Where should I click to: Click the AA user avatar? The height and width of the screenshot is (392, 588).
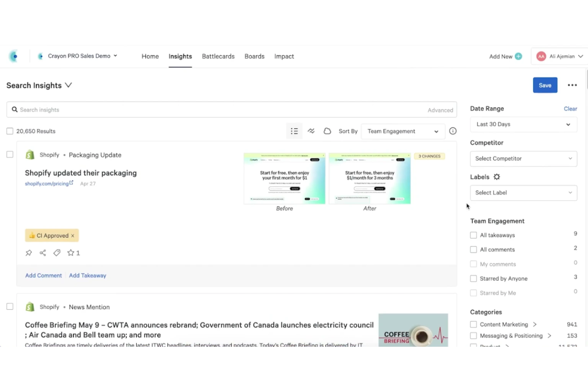tap(541, 56)
